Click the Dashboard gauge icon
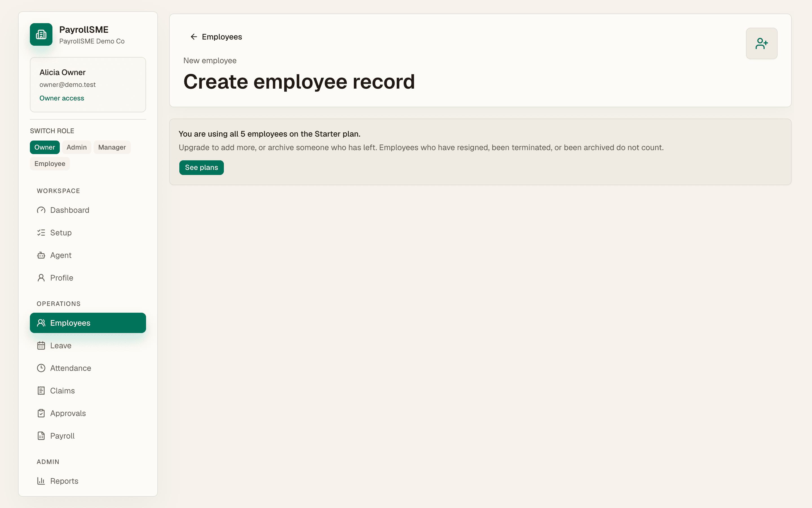The width and height of the screenshot is (812, 508). click(41, 210)
